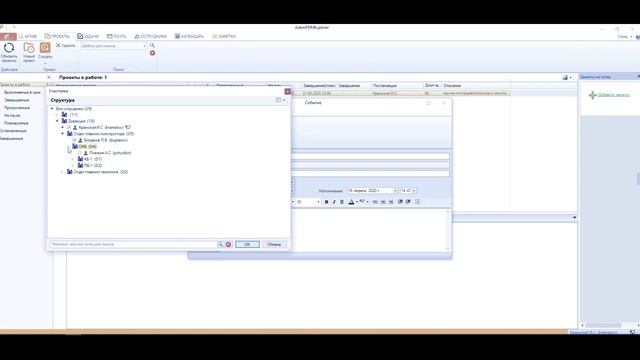This screenshot has height=360, width=640.
Task: Open the АРХИВ ribbon tab
Action: (x=28, y=36)
